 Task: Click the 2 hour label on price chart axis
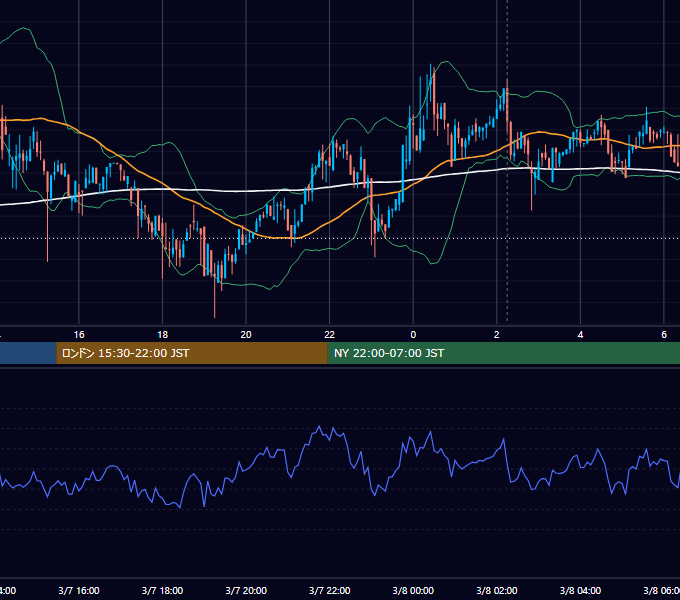click(x=497, y=334)
